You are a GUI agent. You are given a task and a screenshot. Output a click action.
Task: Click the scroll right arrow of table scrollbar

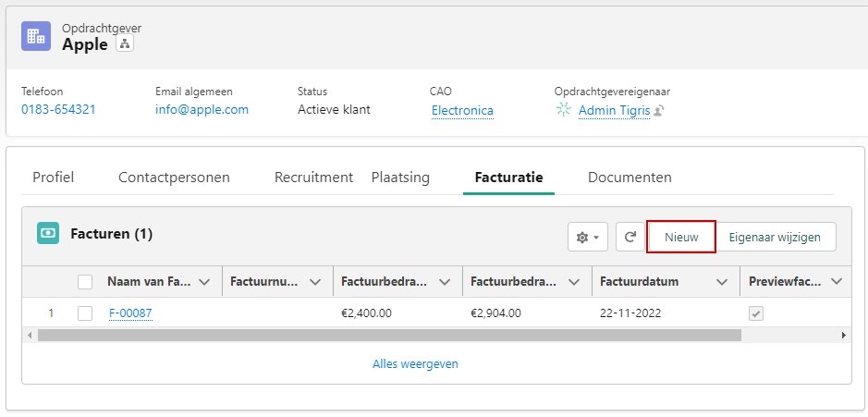point(844,335)
